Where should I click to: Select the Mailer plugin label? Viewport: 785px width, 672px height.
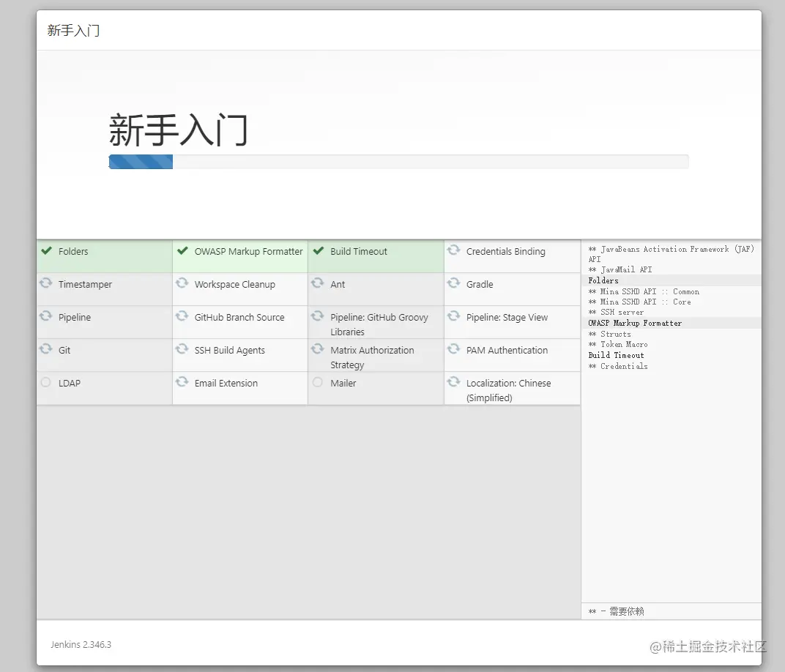[x=343, y=384]
